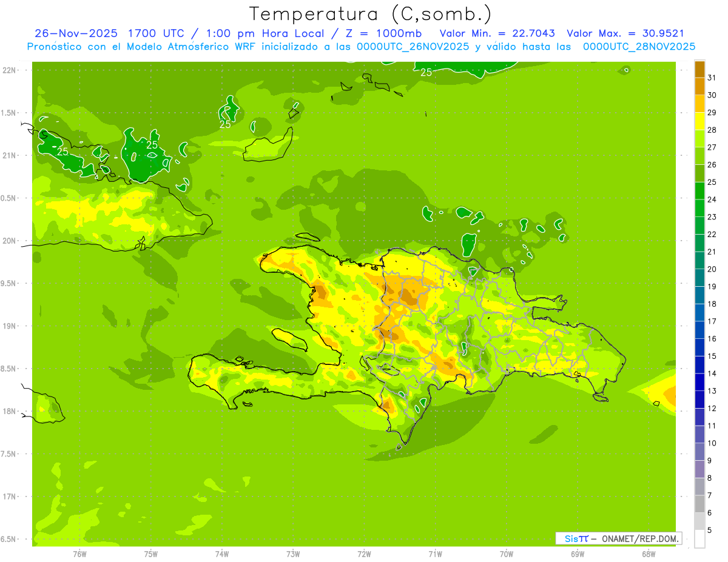Click the '21N' latitude axis label

point(8,155)
